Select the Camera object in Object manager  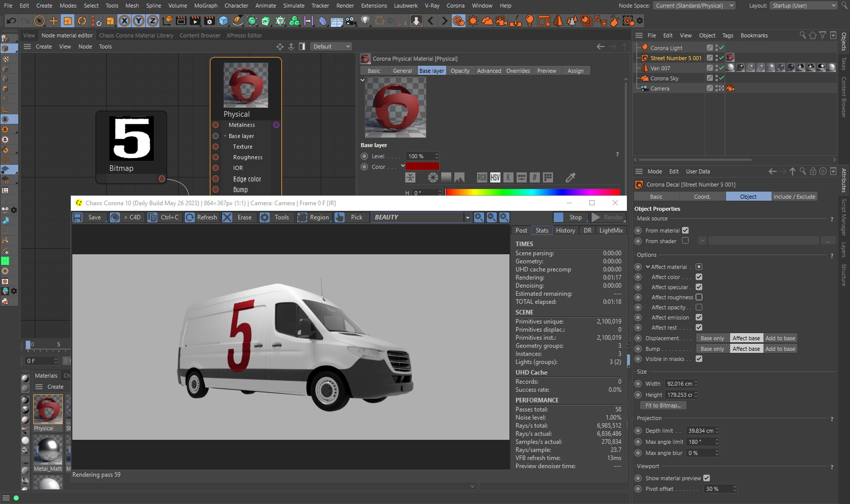660,88
